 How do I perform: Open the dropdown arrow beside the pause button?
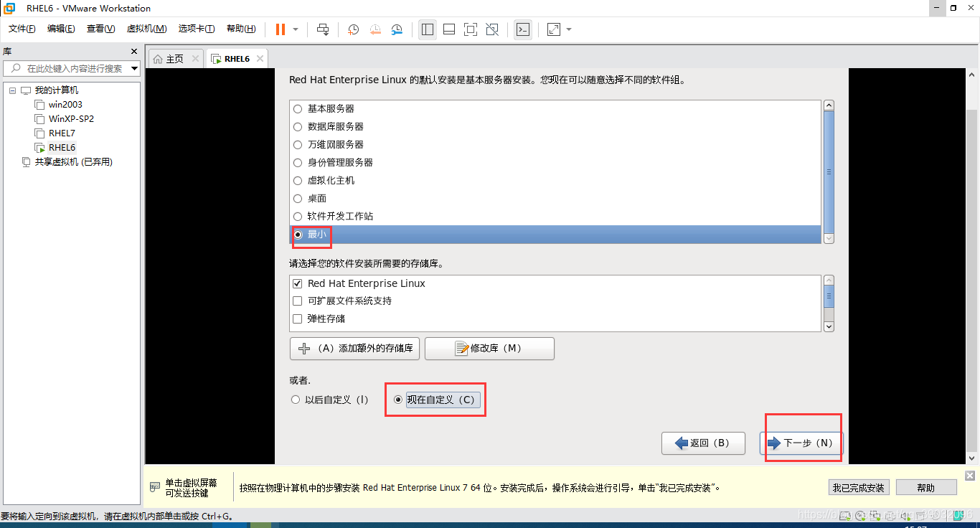[x=296, y=29]
